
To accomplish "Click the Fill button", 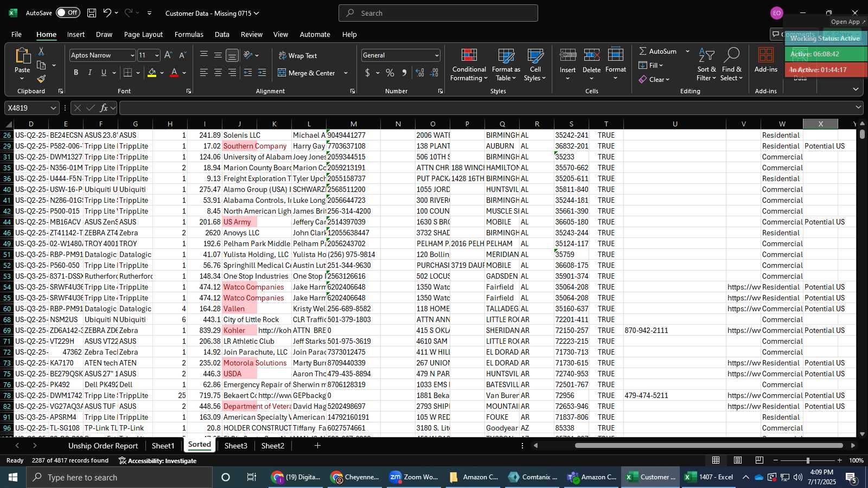I will point(651,65).
